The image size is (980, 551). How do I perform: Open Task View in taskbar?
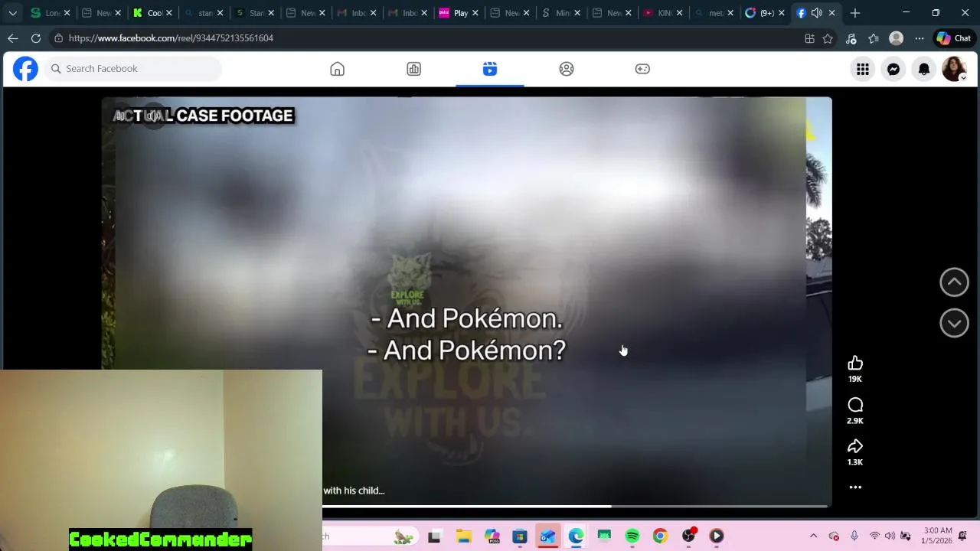click(x=434, y=536)
